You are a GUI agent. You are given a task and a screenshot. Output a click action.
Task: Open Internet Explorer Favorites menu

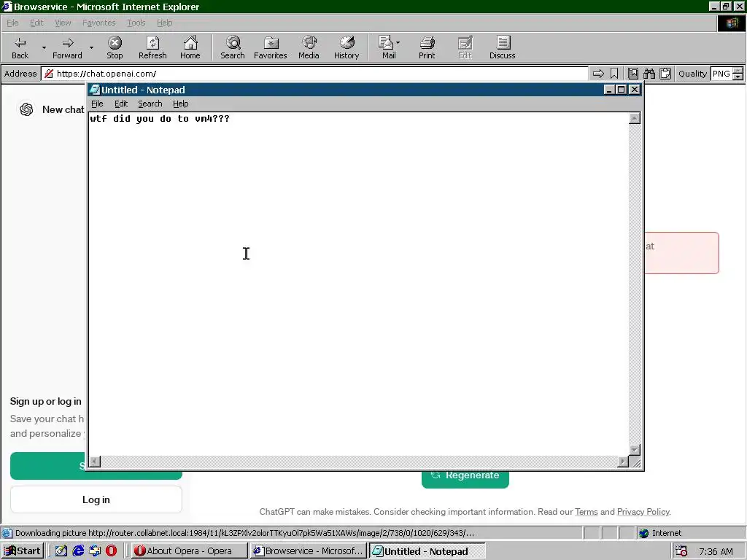point(98,23)
